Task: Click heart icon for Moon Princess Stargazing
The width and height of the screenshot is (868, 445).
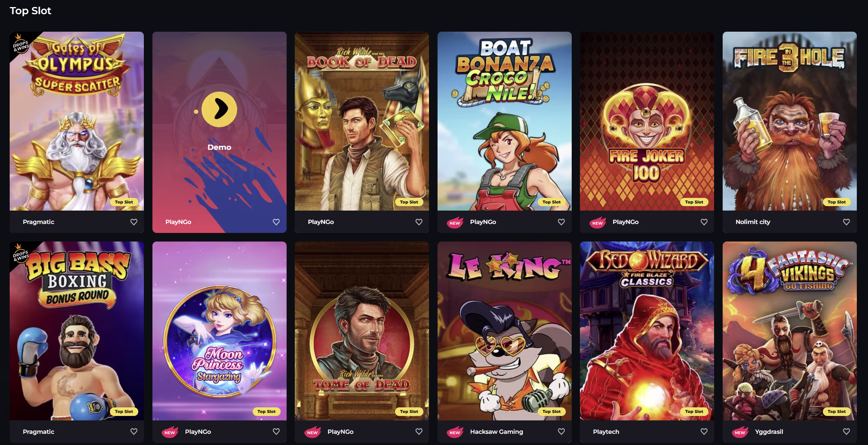Action: point(276,432)
